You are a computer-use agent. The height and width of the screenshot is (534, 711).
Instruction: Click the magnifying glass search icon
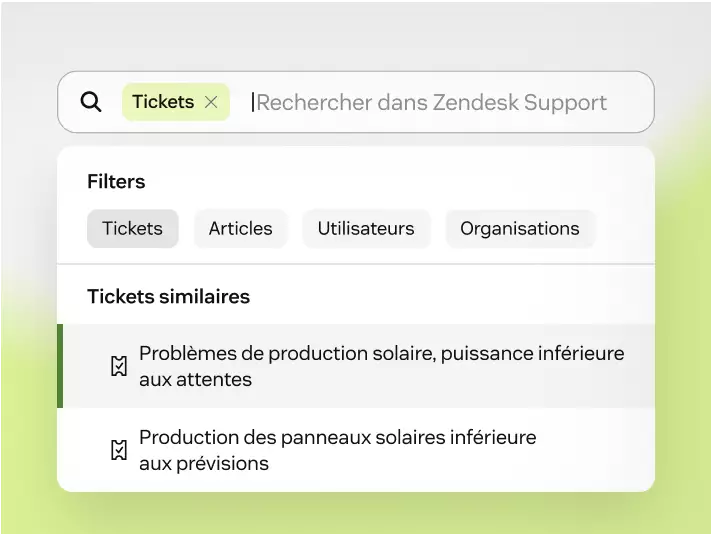[x=91, y=102]
